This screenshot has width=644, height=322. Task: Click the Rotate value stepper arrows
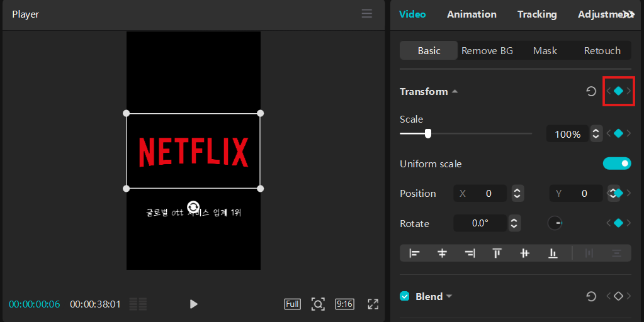tap(514, 223)
